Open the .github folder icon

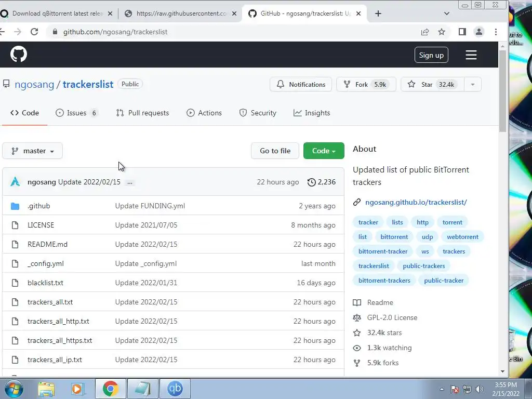(15, 206)
